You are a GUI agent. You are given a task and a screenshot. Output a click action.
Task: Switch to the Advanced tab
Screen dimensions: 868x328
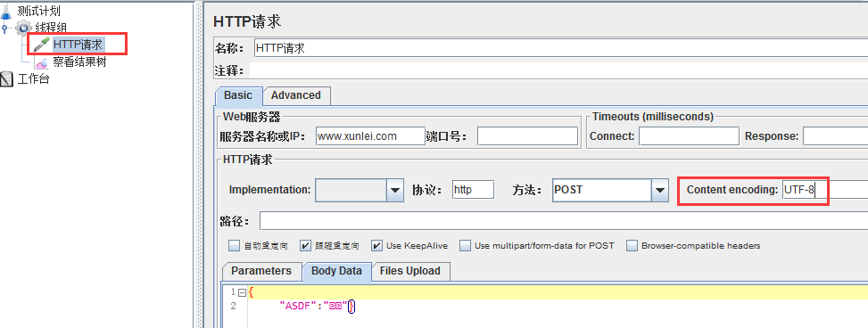296,95
